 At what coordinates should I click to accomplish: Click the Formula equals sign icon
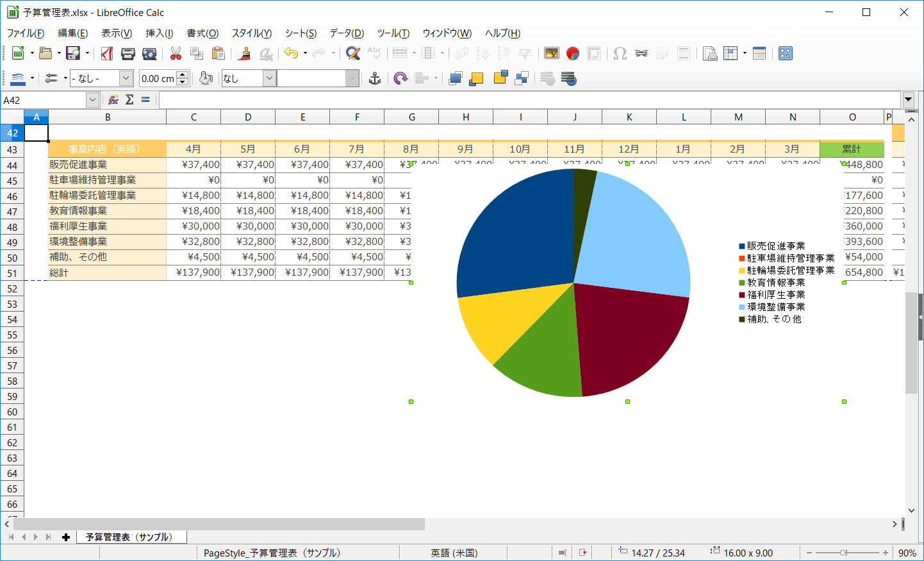click(x=145, y=99)
